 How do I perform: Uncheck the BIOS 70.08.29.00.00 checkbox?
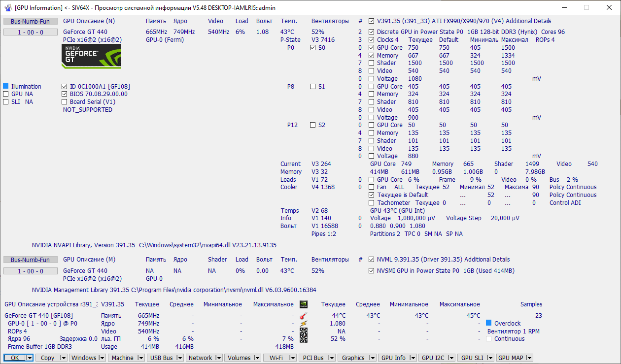(x=65, y=94)
